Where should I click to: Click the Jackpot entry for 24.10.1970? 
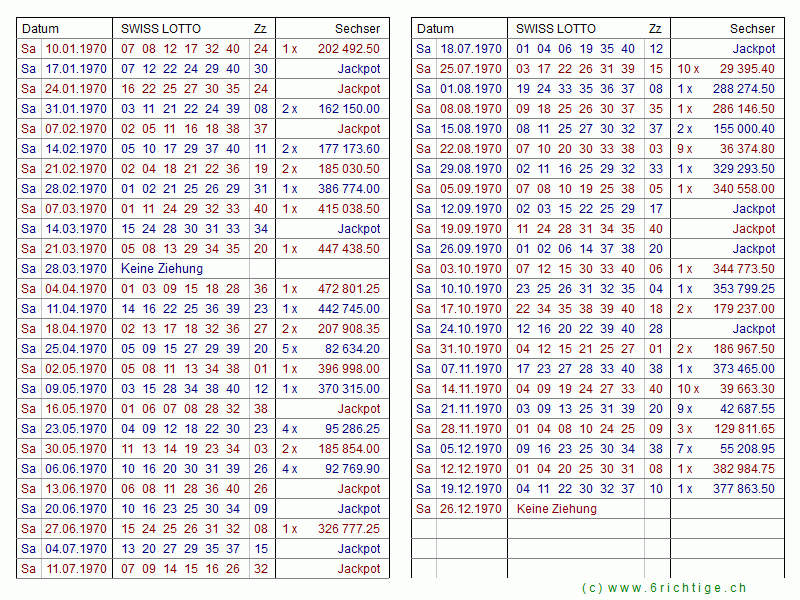click(753, 329)
